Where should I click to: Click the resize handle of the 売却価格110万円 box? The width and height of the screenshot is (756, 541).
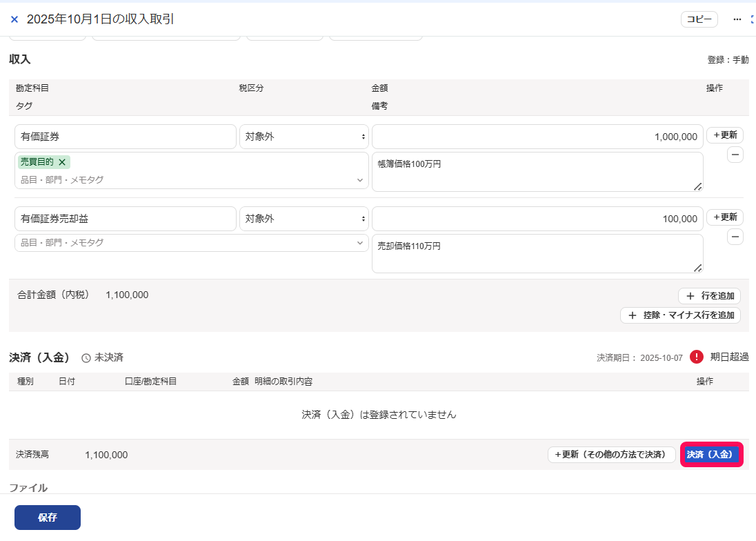[x=697, y=268]
